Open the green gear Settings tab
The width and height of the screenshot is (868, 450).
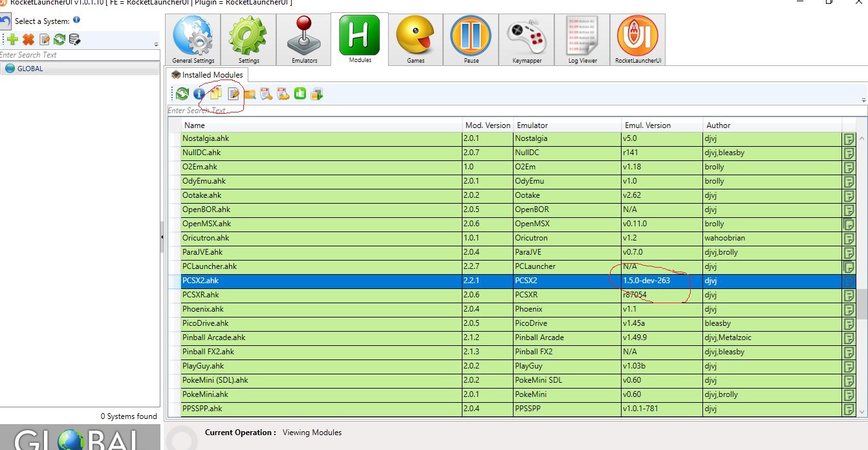click(248, 39)
